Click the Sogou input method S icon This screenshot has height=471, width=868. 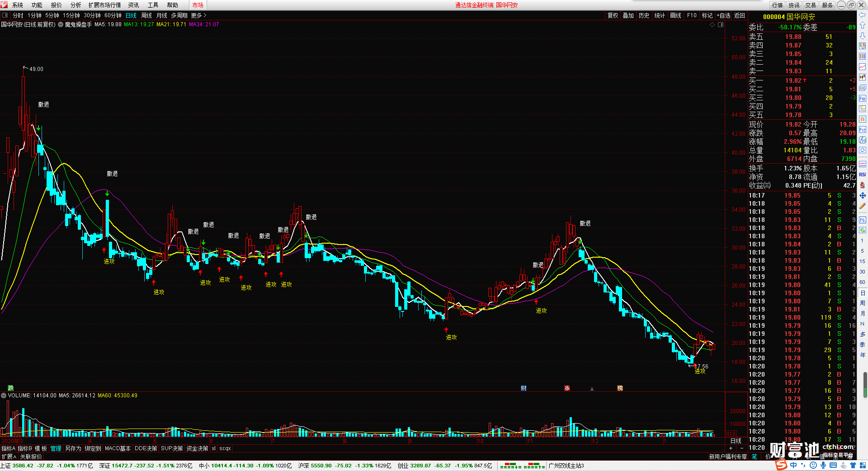pos(781,465)
